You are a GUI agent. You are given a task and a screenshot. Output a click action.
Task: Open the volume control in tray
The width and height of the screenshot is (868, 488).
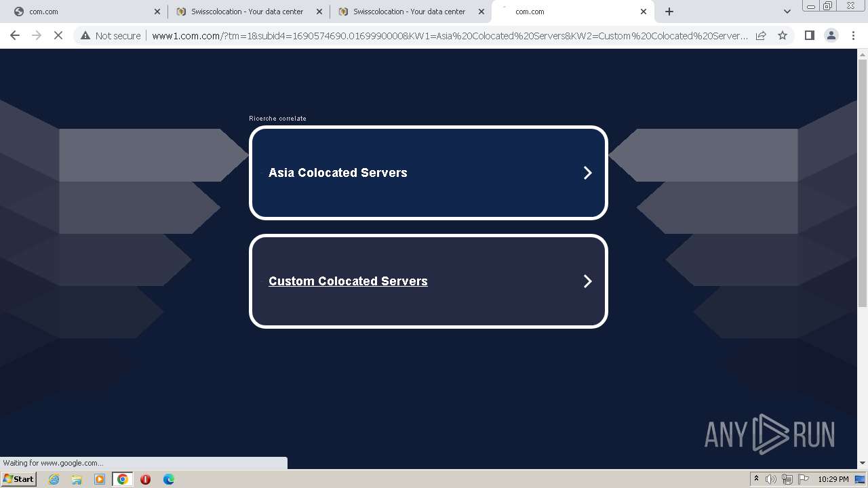771,479
